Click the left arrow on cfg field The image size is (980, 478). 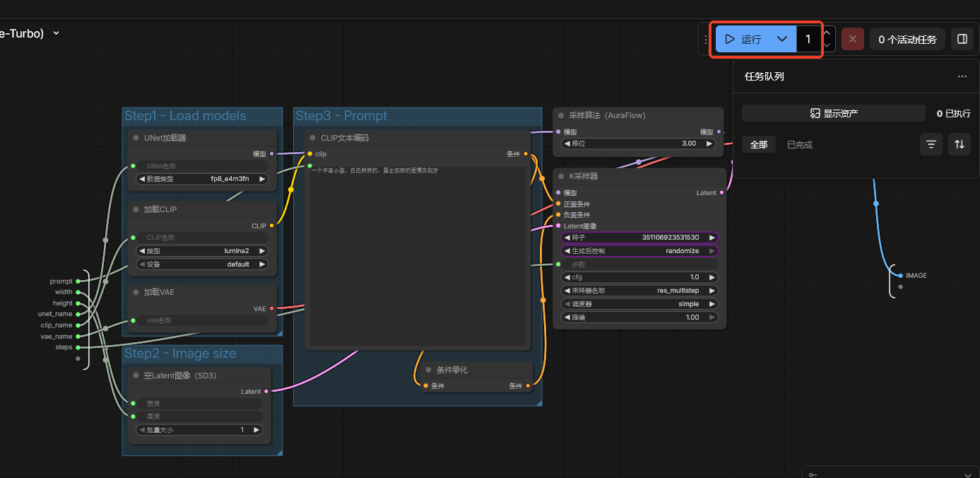(x=567, y=277)
